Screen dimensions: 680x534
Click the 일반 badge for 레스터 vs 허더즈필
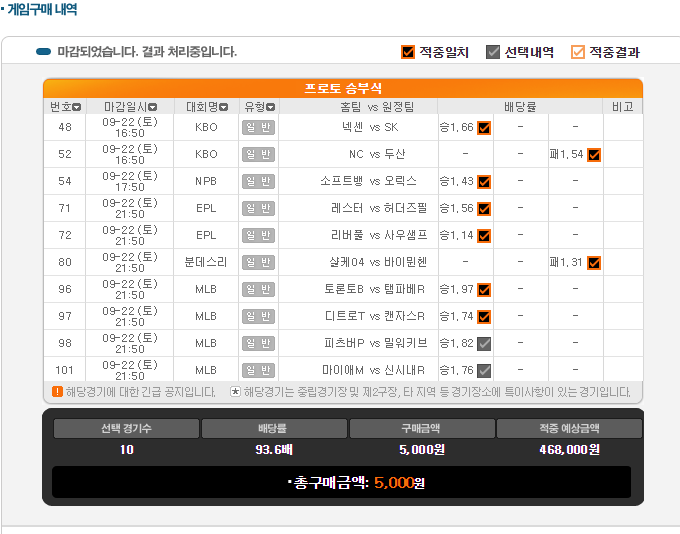[x=258, y=208]
